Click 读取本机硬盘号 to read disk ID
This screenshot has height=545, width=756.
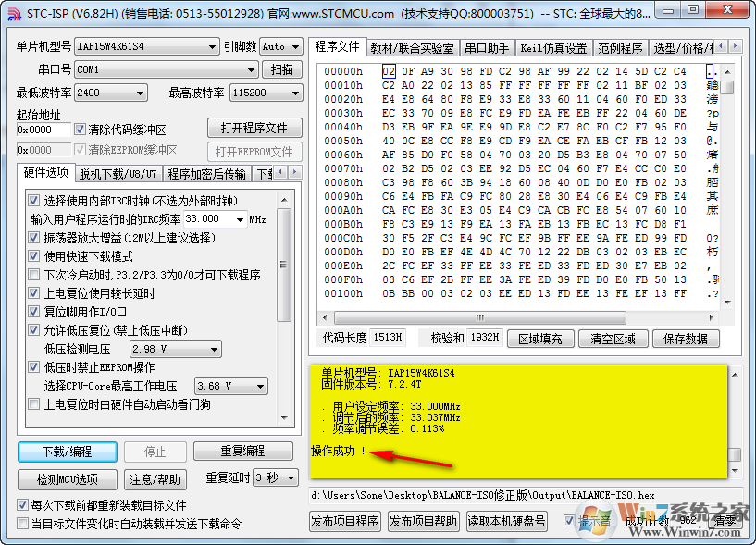(506, 521)
